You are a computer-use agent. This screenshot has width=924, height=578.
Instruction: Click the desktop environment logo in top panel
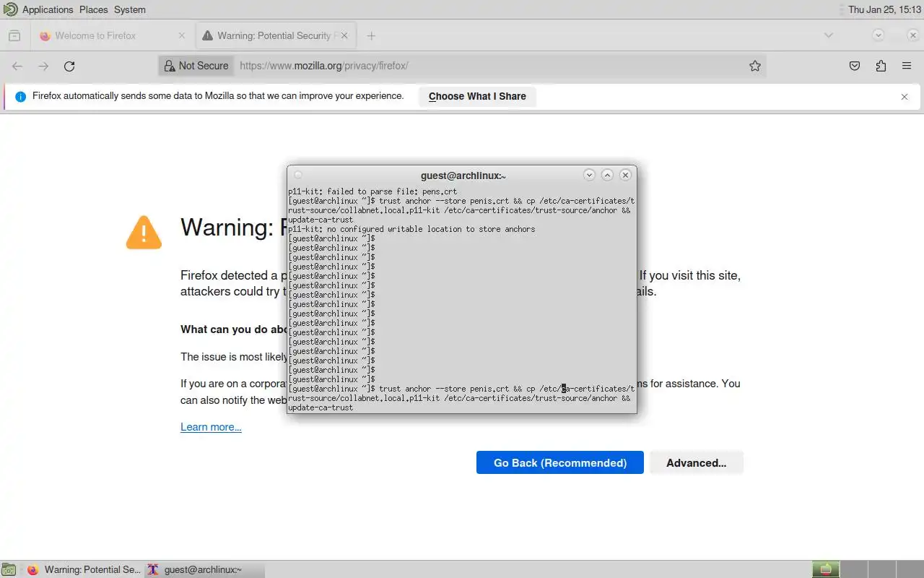click(x=10, y=9)
